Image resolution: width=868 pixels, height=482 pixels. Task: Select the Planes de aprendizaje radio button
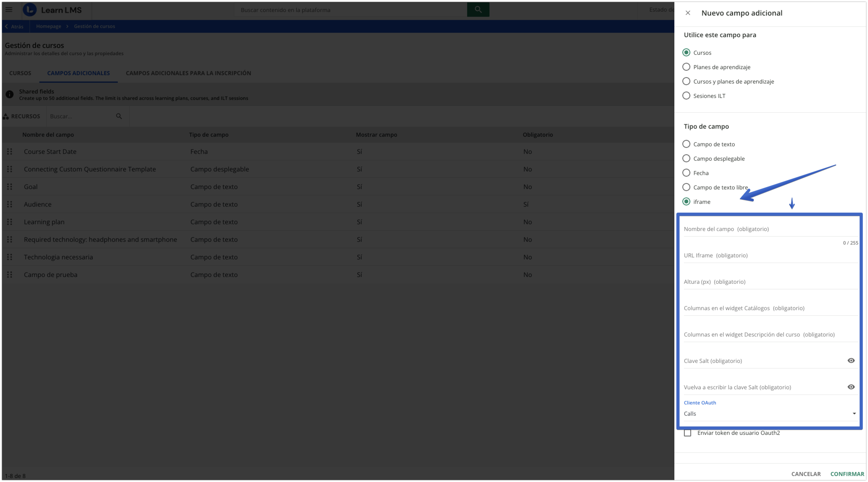pos(686,67)
